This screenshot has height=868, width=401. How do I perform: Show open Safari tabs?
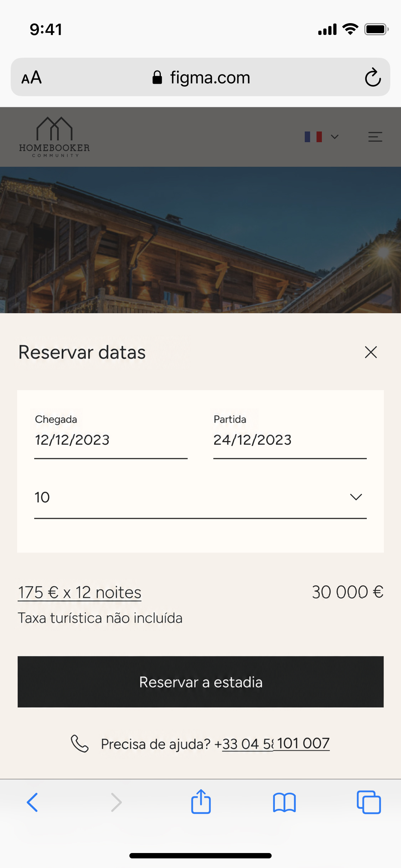click(369, 802)
